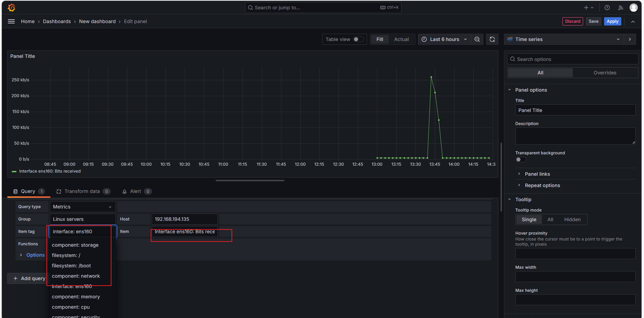Image resolution: width=644 pixels, height=318 pixels.
Task: Open the user profile avatar
Action: pyautogui.click(x=634, y=8)
